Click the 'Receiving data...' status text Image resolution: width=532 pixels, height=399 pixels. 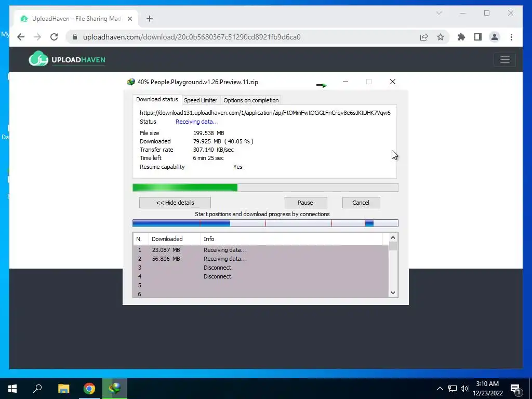click(197, 122)
